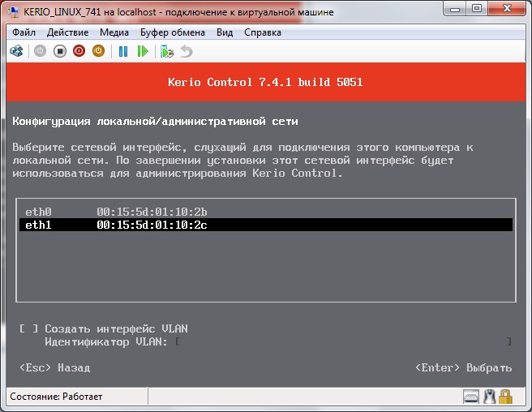The image size is (532, 412).
Task: Turn off the virtual machine with stop icon
Action: 60,52
